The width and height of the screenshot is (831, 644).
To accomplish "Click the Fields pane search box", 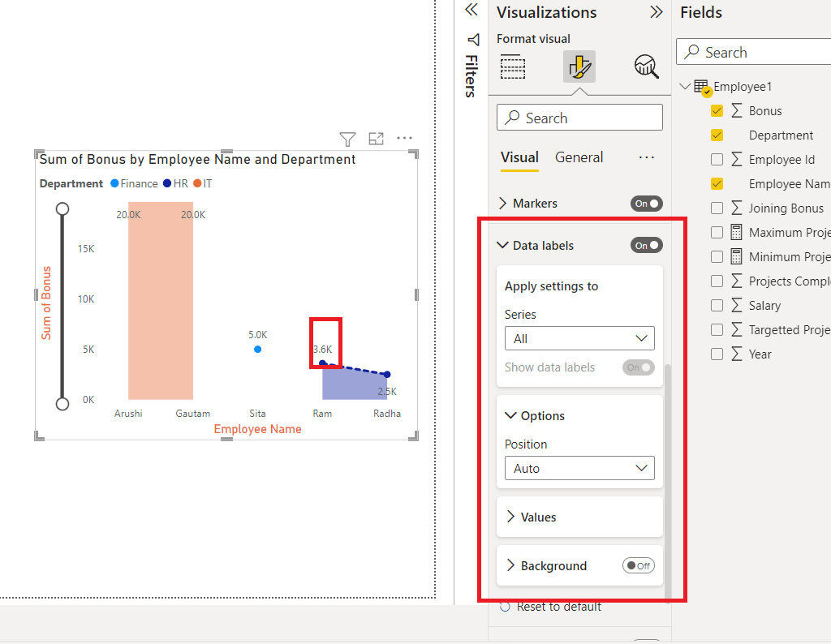I will coord(755,52).
